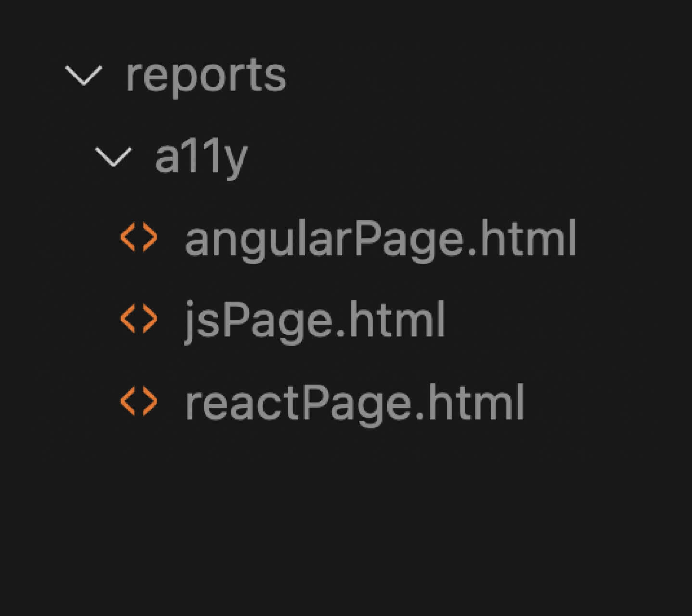This screenshot has height=616, width=692.
Task: Open the jsPage.html file
Action: pyautogui.click(x=315, y=320)
